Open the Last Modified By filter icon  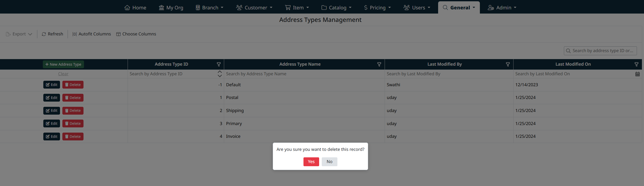(x=508, y=64)
